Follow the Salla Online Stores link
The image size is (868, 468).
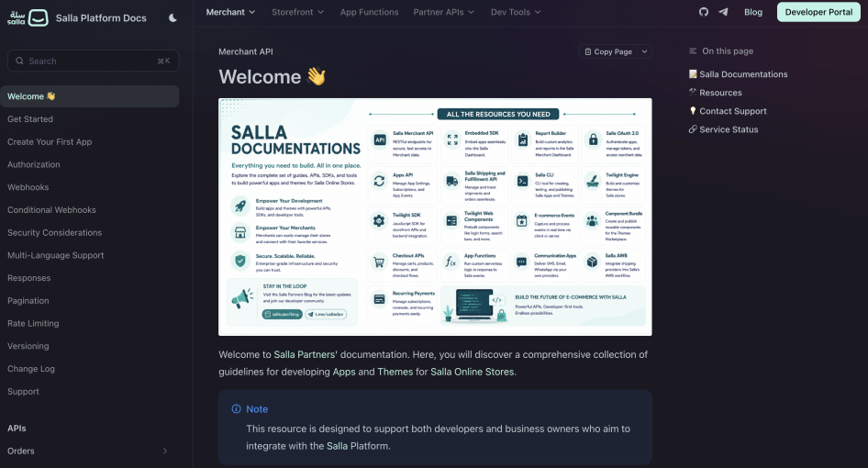tap(473, 372)
